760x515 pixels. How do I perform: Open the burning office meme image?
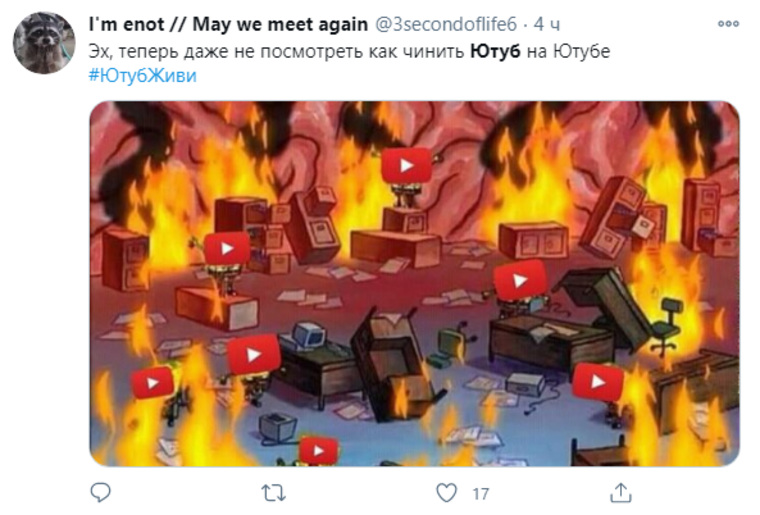coord(414,283)
